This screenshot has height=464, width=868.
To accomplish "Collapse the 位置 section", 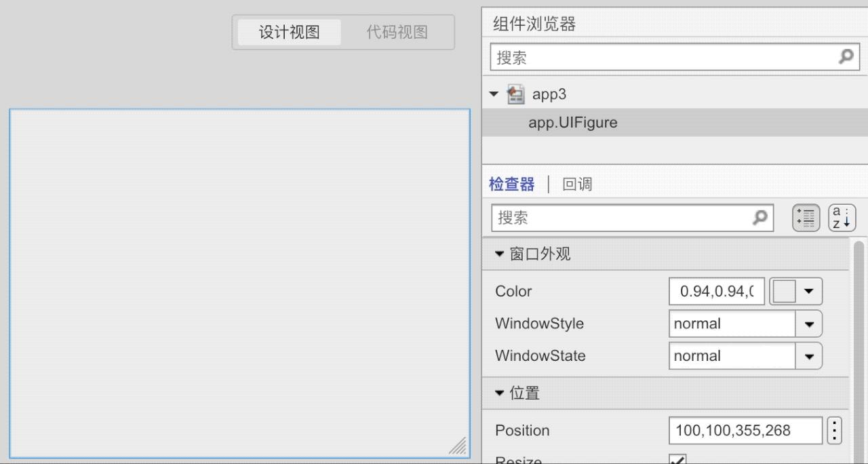I will coord(499,393).
